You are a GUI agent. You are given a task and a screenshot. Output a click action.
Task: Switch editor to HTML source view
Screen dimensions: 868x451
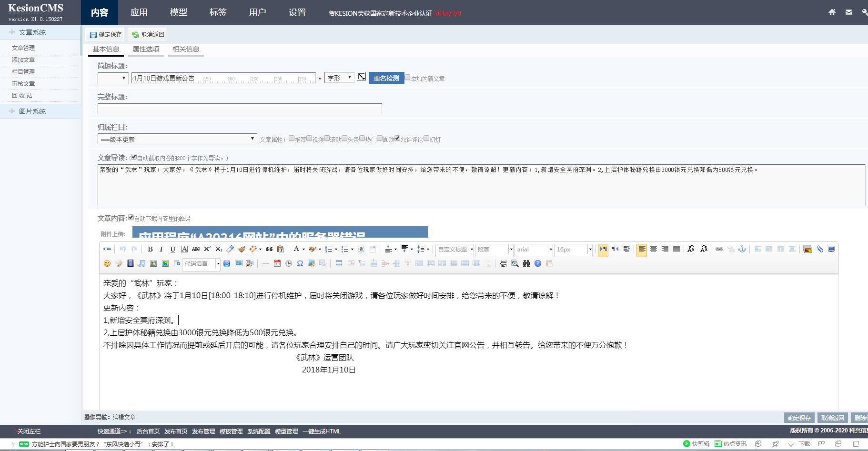click(x=107, y=249)
